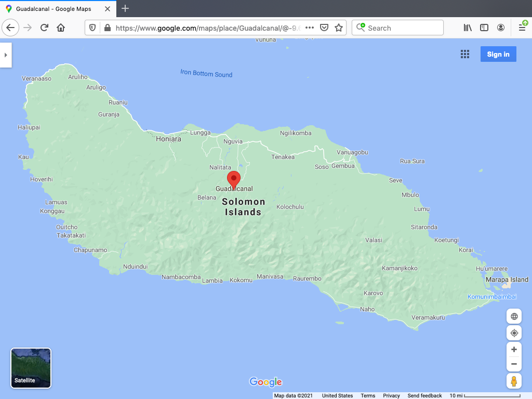This screenshot has height=399, width=532.
Task: Zoom out with the minus button
Action: click(514, 364)
